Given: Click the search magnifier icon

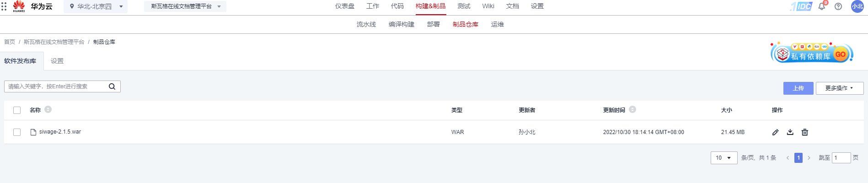Looking at the screenshot, I should coord(112,86).
